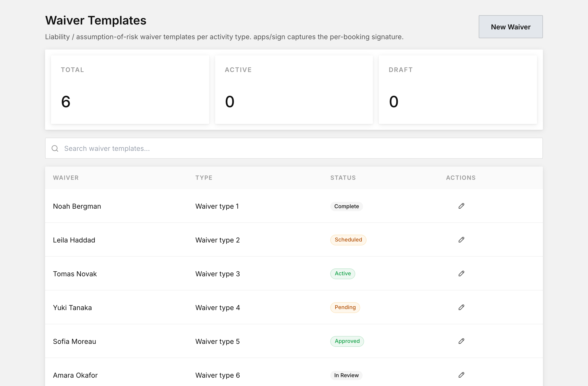
Task: Click the Waiver type 6 cell
Action: tap(217, 375)
